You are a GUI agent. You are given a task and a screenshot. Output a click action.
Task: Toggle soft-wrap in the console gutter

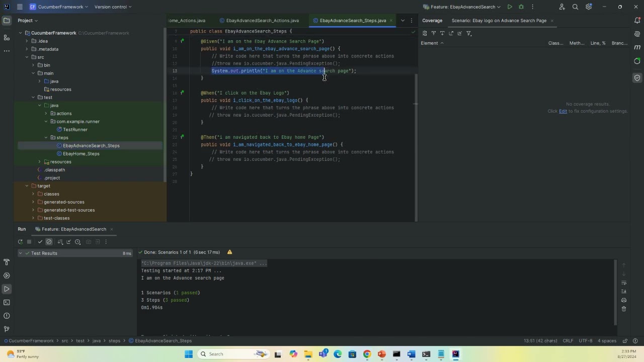(624, 283)
